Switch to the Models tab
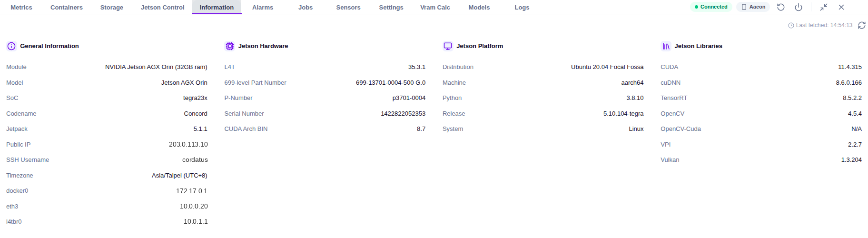Viewport: 868px width, 238px height. pos(479,8)
